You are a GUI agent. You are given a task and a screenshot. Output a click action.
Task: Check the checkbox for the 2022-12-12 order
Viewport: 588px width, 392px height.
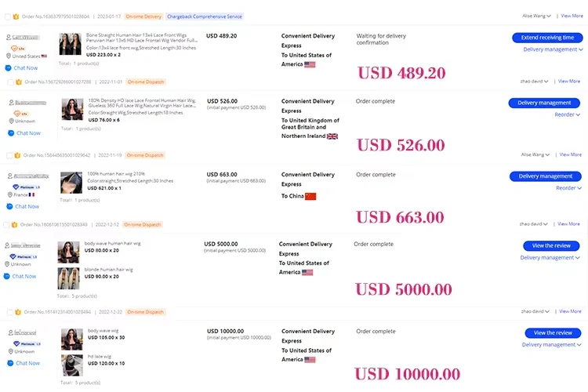pos(8,225)
